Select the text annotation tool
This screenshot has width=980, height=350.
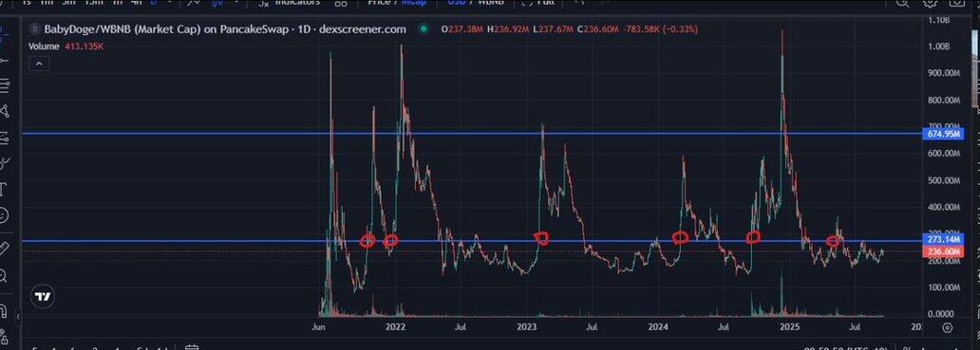[4, 189]
